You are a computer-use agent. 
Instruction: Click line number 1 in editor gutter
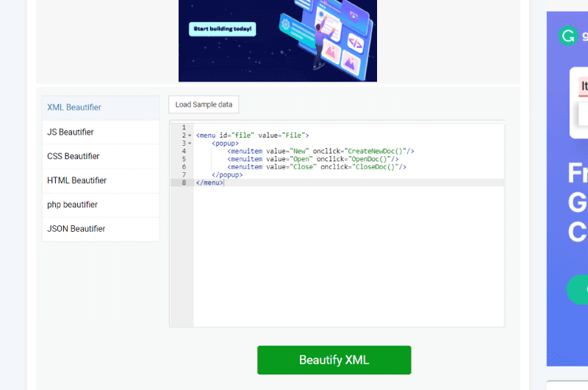click(x=184, y=127)
